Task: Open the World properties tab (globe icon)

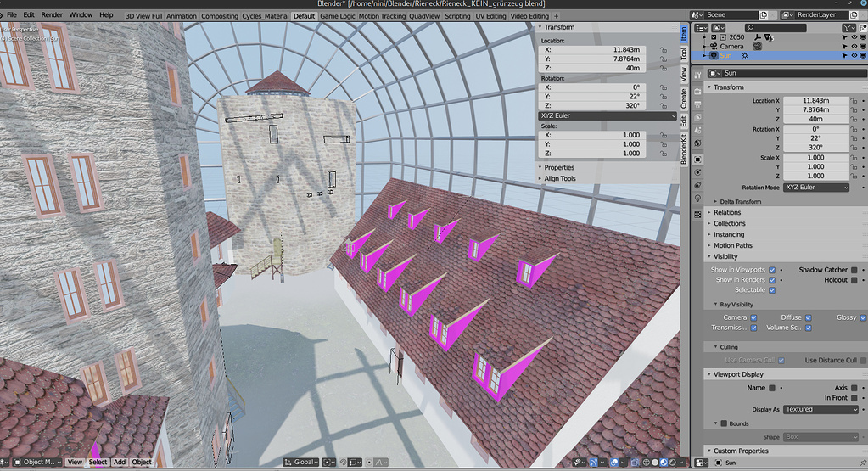Action: pos(698,143)
